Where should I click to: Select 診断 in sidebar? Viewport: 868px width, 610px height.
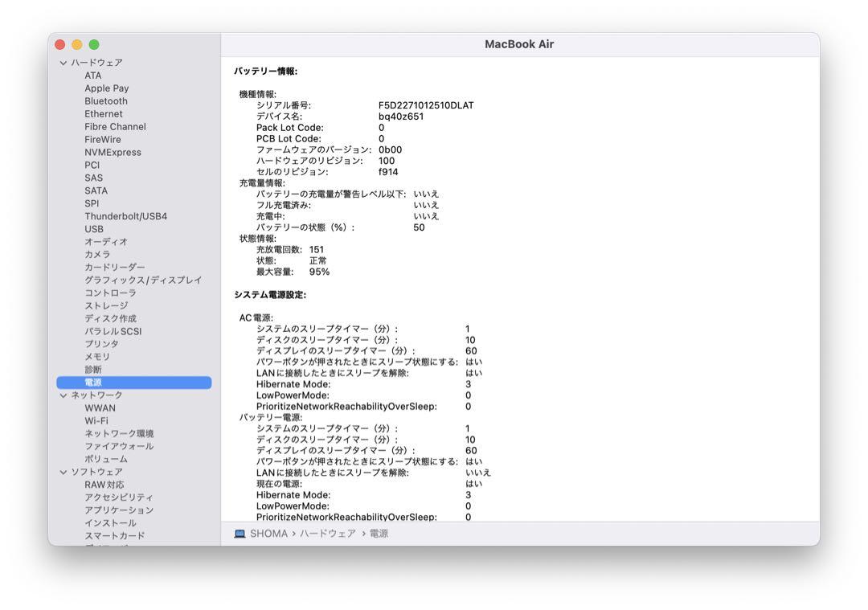pyautogui.click(x=93, y=369)
